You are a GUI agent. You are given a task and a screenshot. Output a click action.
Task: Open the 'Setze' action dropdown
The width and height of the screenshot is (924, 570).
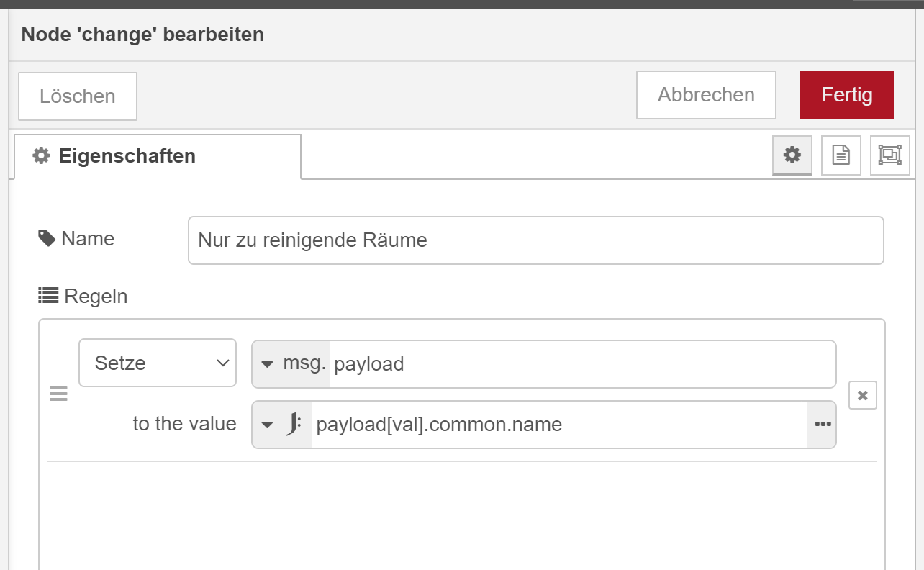158,363
